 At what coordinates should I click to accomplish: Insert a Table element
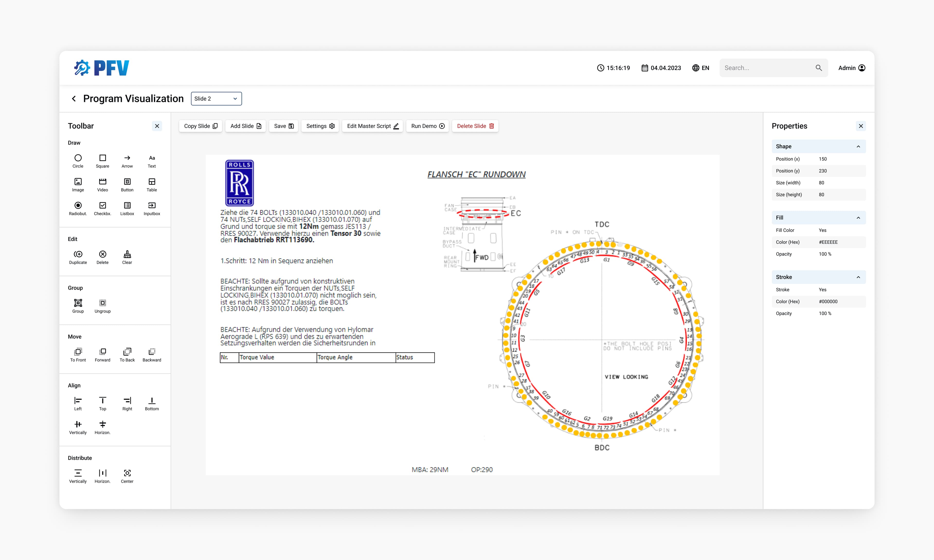pos(152,185)
